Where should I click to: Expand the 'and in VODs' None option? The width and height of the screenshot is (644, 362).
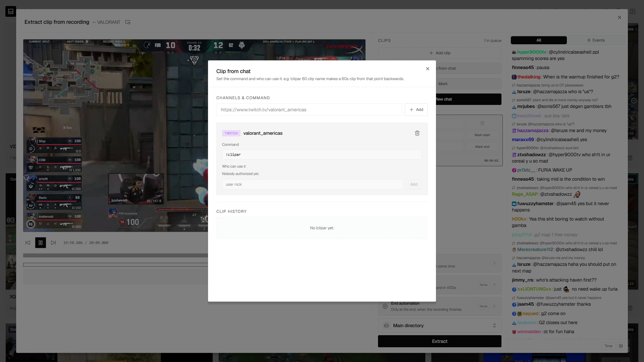(x=469, y=285)
